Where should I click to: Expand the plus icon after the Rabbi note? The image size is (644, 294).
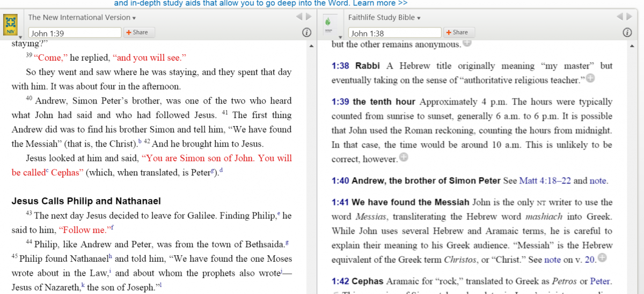coord(591,79)
